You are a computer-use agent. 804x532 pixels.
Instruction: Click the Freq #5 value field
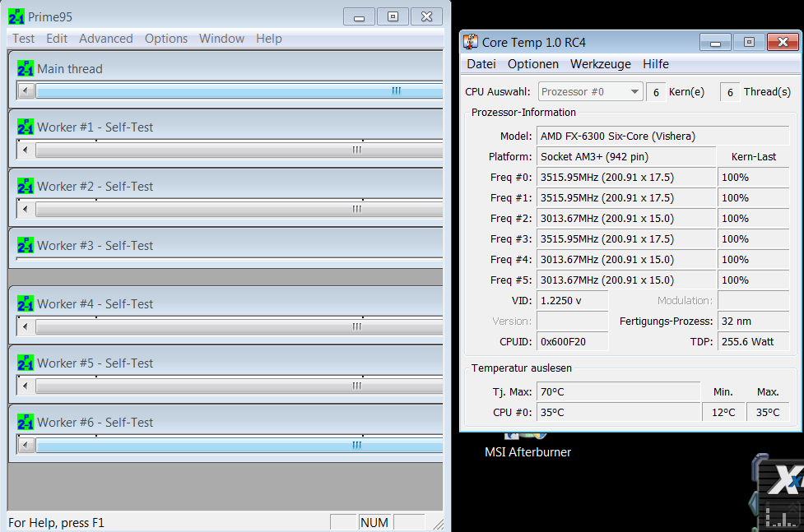(x=625, y=280)
